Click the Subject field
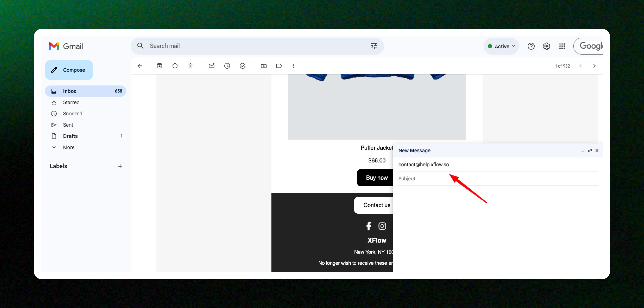 pos(498,179)
